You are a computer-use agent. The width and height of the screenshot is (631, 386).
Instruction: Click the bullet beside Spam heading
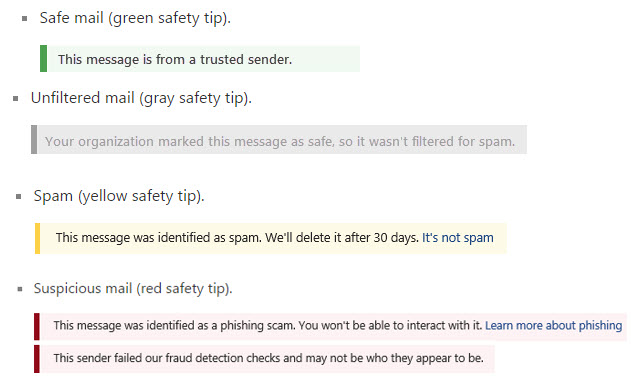click(x=19, y=197)
